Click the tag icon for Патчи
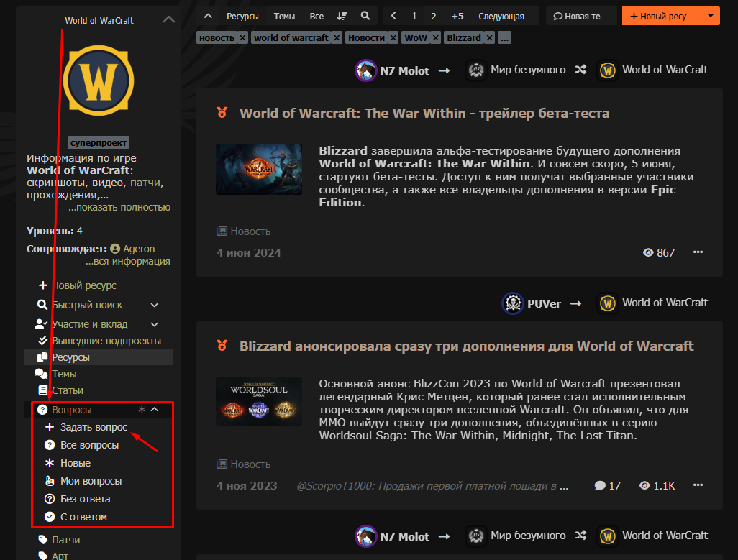This screenshot has height=560, width=738. coord(43,539)
